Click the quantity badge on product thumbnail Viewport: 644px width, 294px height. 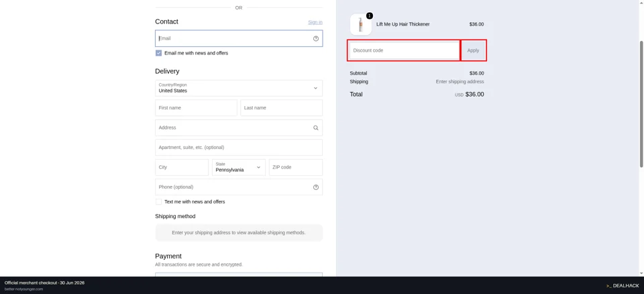369,15
